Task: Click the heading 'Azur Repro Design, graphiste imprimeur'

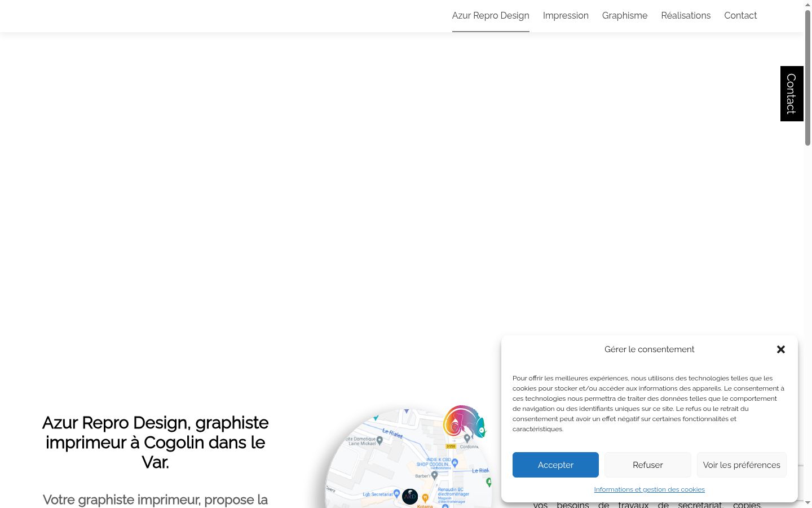Action: point(156,443)
